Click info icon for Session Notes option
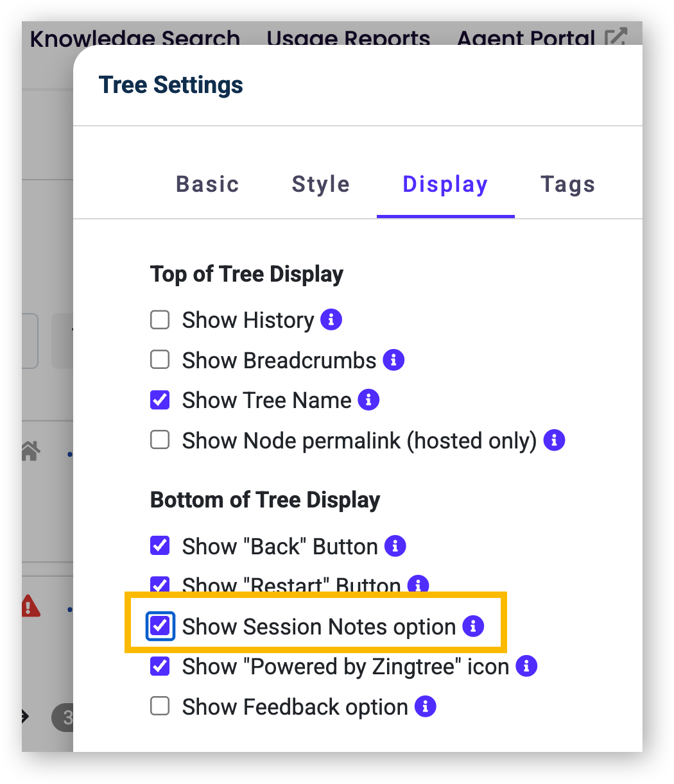Screen dimensions: 674x784 tap(474, 626)
